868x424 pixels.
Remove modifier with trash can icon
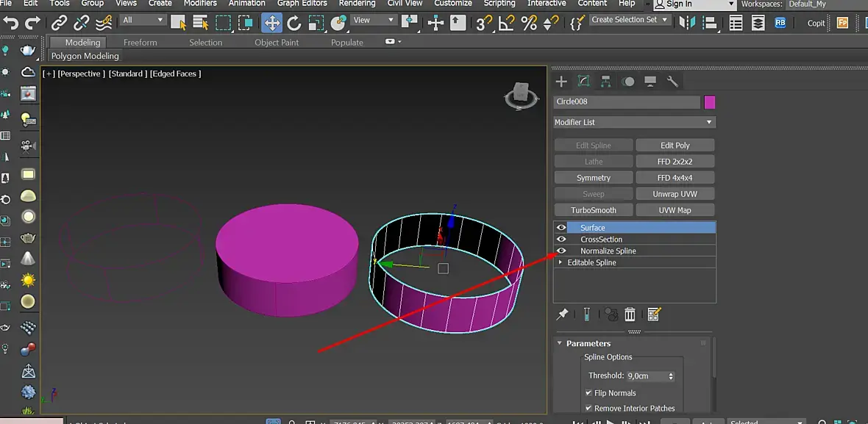(x=630, y=315)
